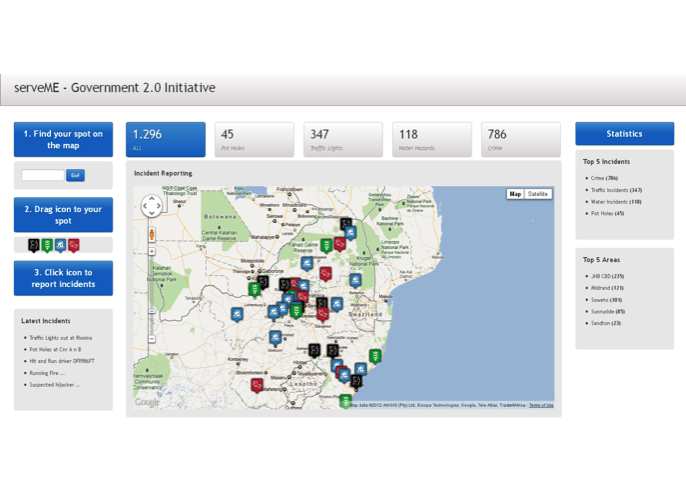686x500 pixels.
Task: Select 'Midrand (121)' in Top 5 Areas
Action: tap(607, 288)
